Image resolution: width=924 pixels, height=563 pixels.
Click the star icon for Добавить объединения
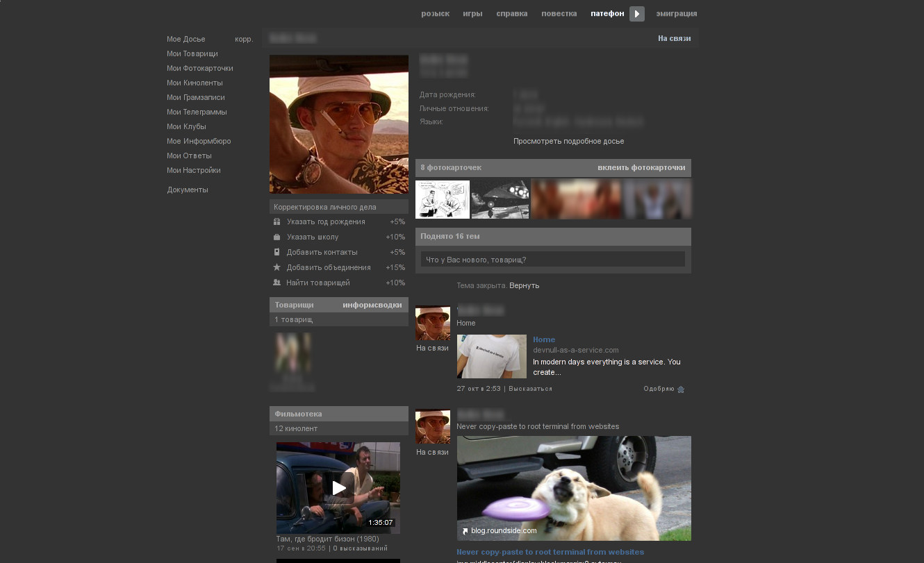click(x=277, y=268)
